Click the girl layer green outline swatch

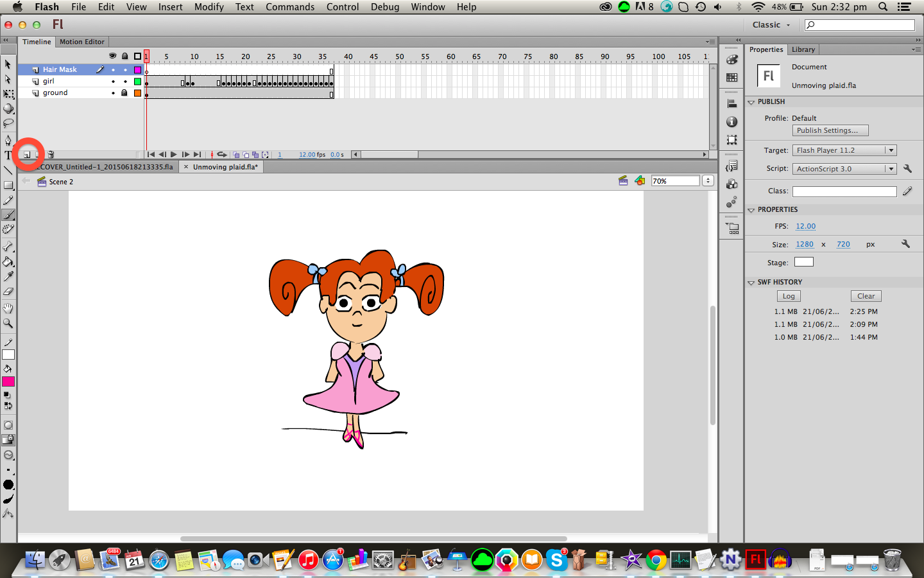[137, 82]
